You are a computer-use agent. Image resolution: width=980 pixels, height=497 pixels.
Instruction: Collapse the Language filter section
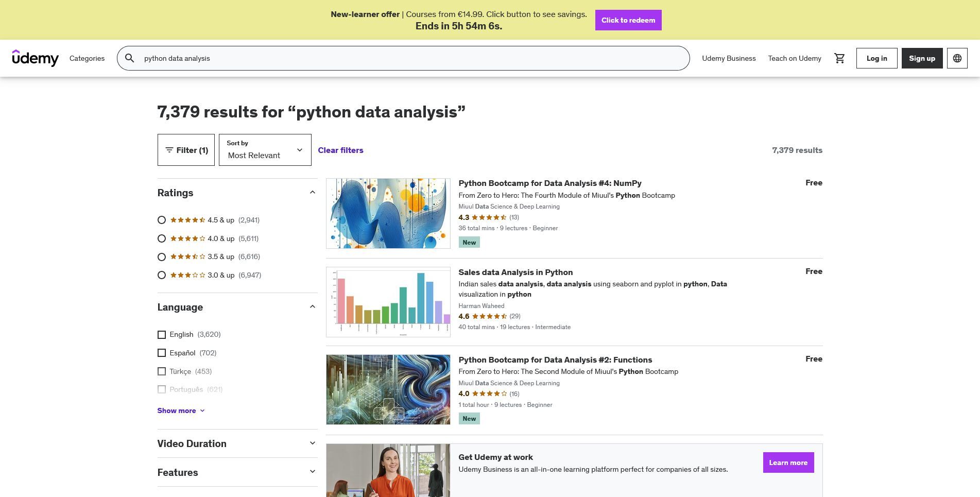(x=312, y=307)
